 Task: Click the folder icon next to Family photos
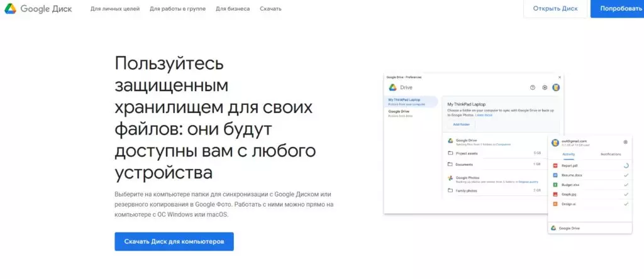point(450,190)
